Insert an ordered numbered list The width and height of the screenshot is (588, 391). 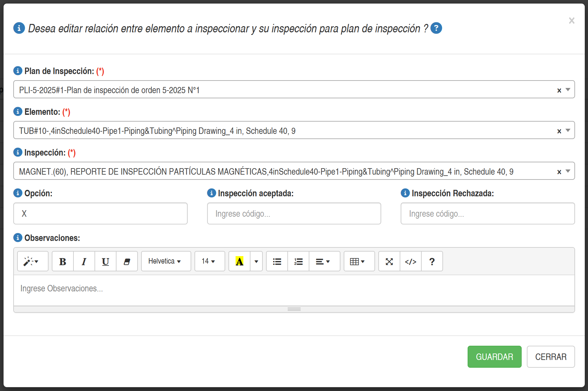pyautogui.click(x=298, y=261)
